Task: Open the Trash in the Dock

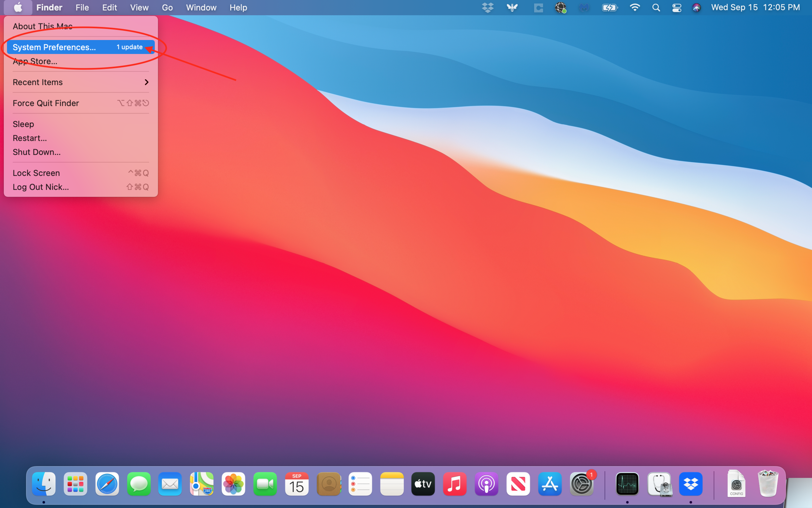Action: 768,484
